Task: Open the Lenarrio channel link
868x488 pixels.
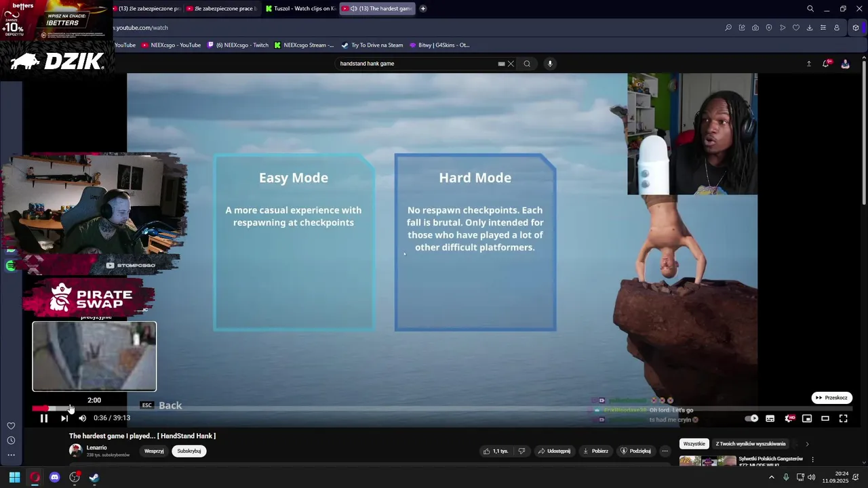Action: tap(97, 447)
